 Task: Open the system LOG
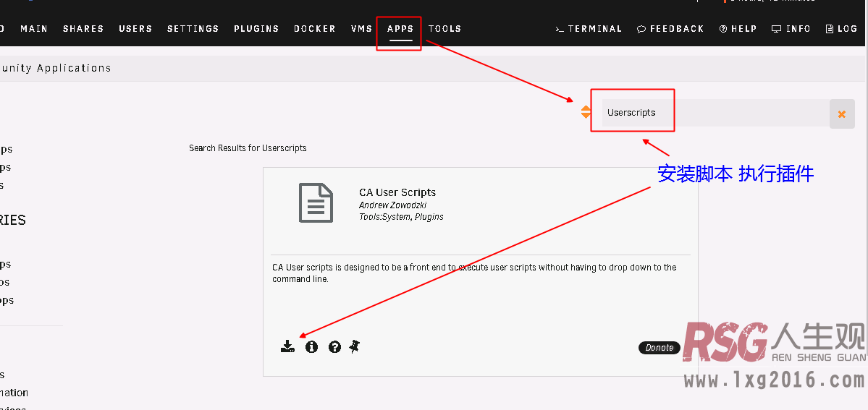pyautogui.click(x=841, y=29)
